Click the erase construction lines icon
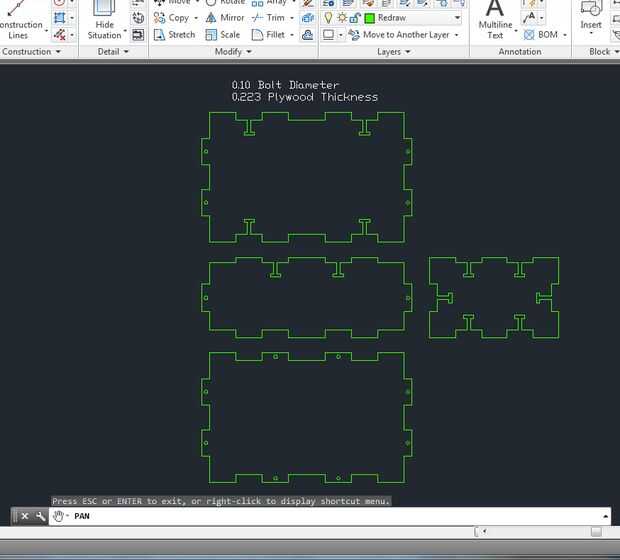This screenshot has height=560, width=620. point(59,35)
